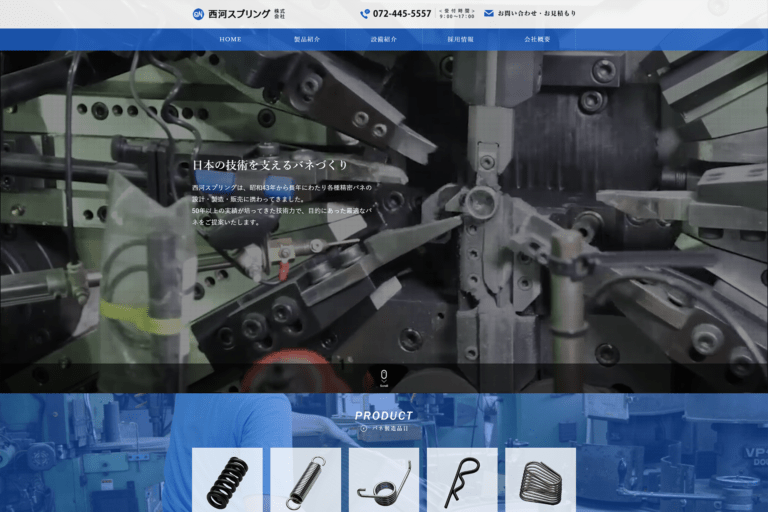Click the scroll-down mouse icon
768x512 pixels.
click(x=384, y=375)
